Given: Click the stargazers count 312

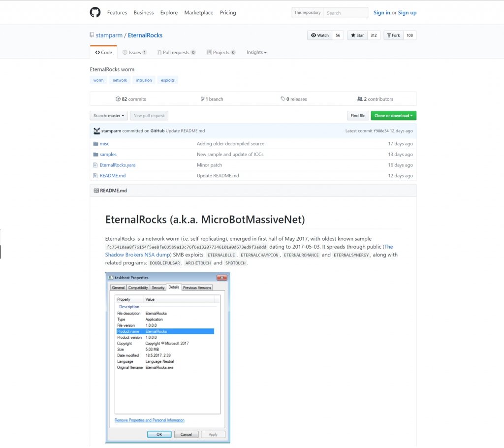Looking at the screenshot, I should 374,35.
